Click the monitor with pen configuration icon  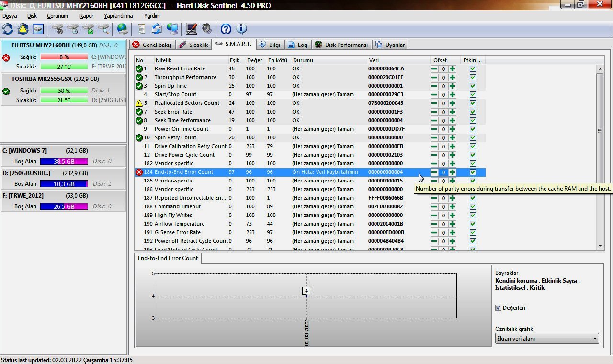pos(192,29)
